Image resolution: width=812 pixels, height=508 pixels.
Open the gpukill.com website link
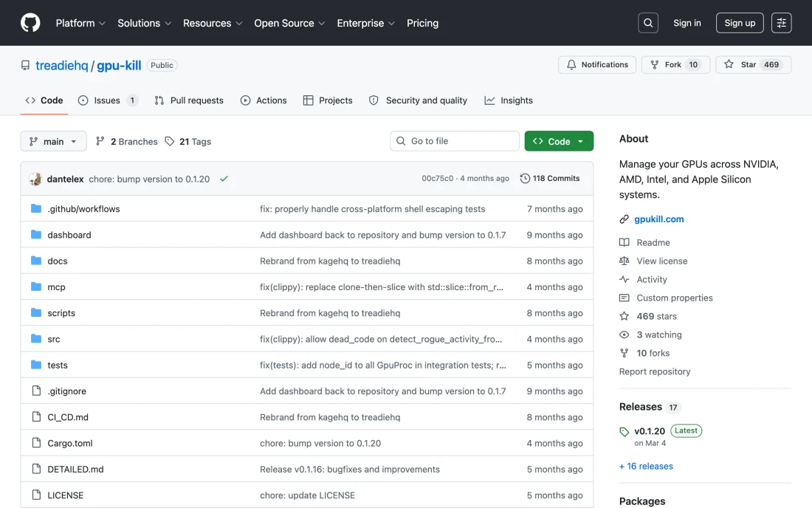point(658,219)
